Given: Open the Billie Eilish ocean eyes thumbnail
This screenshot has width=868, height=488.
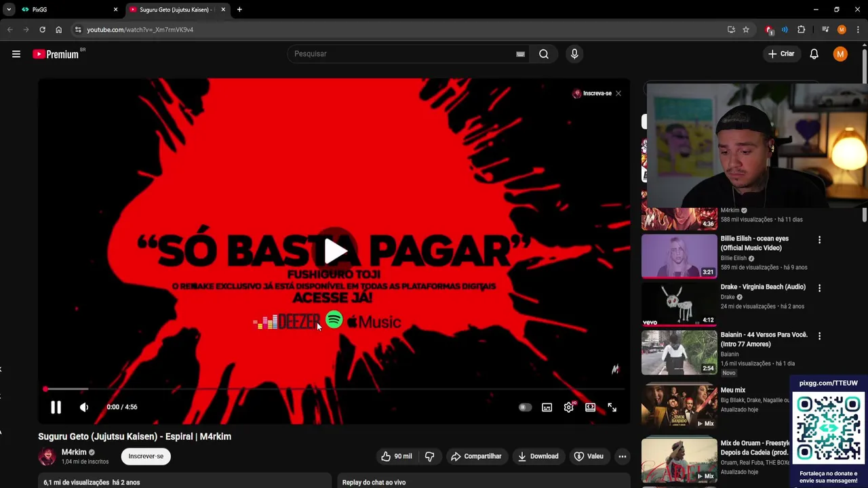Looking at the screenshot, I should pyautogui.click(x=679, y=257).
